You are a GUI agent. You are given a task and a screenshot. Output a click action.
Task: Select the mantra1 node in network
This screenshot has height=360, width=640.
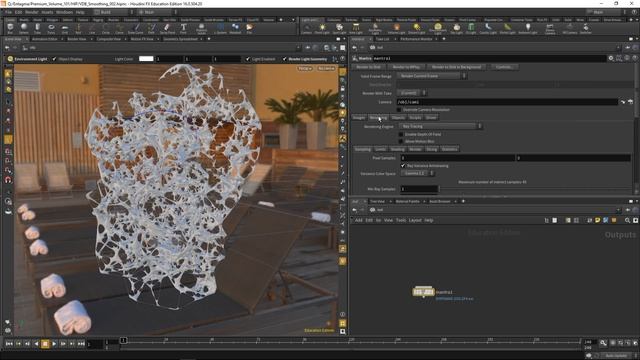pyautogui.click(x=423, y=292)
